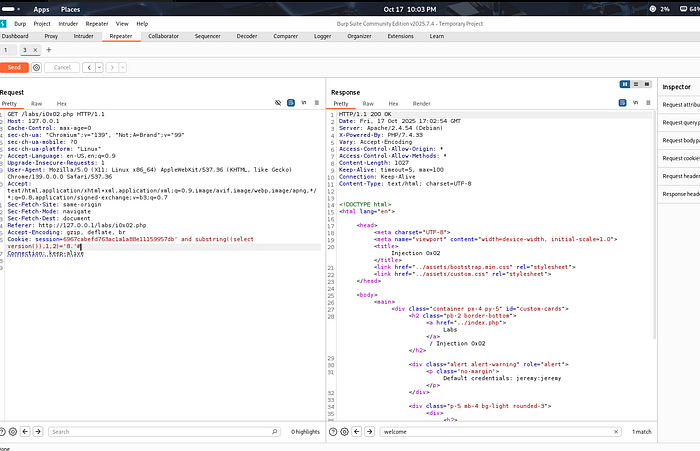Viewport: 700px width, 451px height.
Task: Open the Send request settings gear
Action: click(x=37, y=67)
